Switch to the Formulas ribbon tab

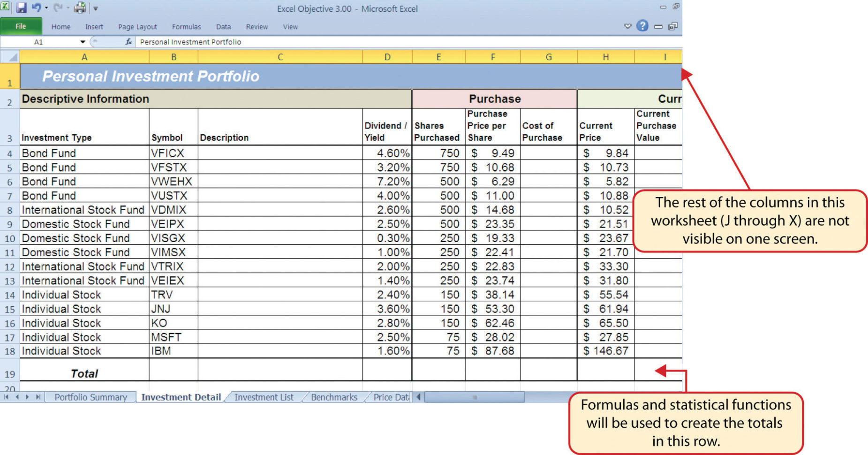tap(187, 27)
